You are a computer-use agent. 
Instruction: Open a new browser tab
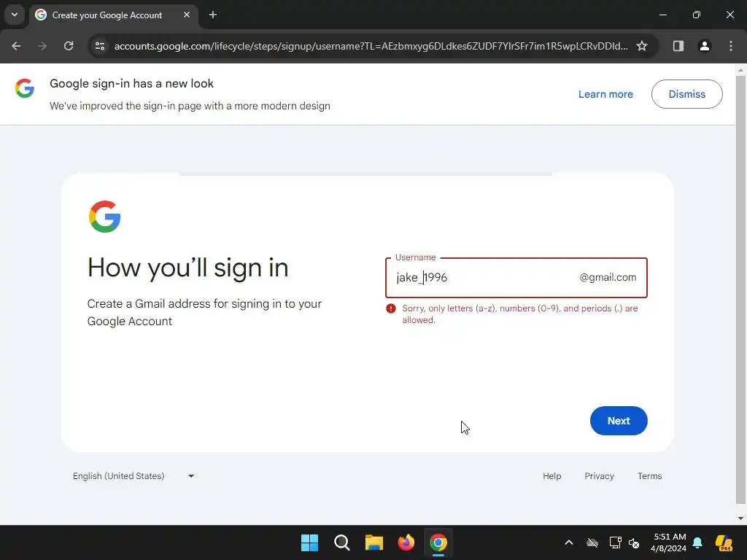[213, 15]
